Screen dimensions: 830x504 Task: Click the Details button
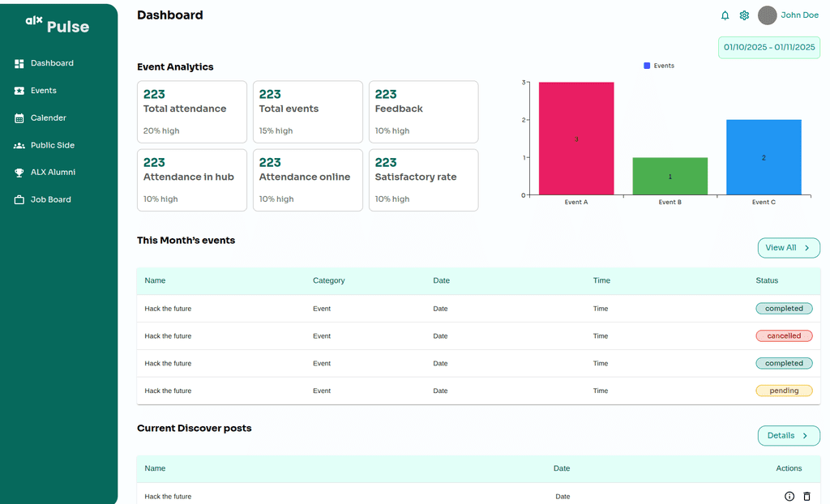pos(788,436)
